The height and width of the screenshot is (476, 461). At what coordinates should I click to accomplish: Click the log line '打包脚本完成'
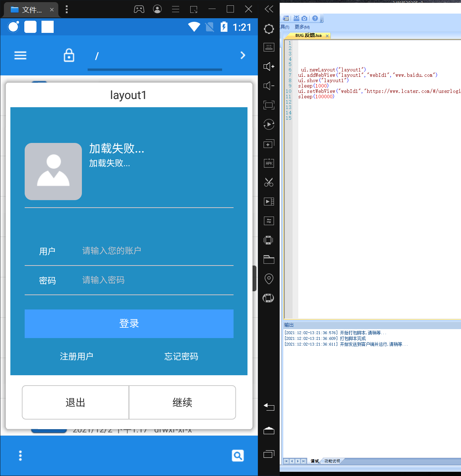[353, 338]
